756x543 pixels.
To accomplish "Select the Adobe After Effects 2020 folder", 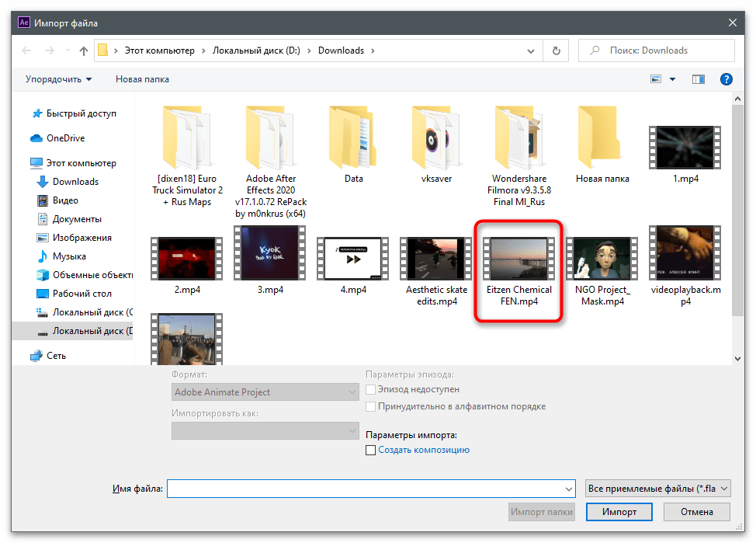I will [x=270, y=162].
